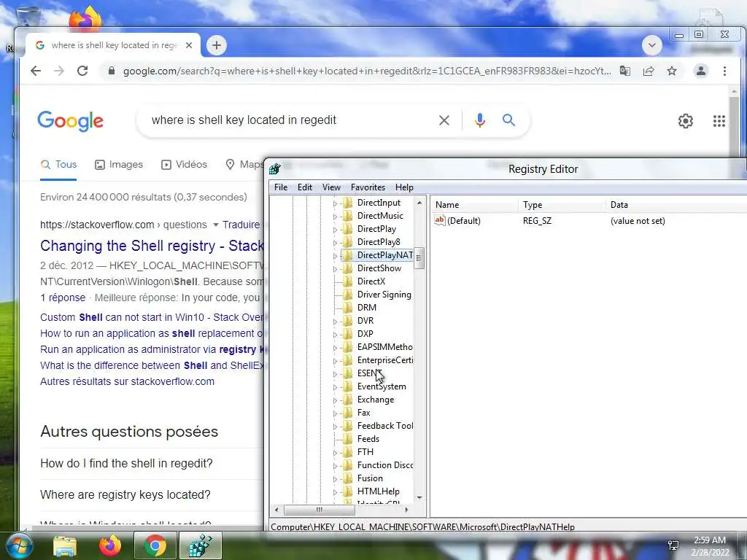The width and height of the screenshot is (747, 560).
Task: Go back in Chrome
Action: (36, 71)
